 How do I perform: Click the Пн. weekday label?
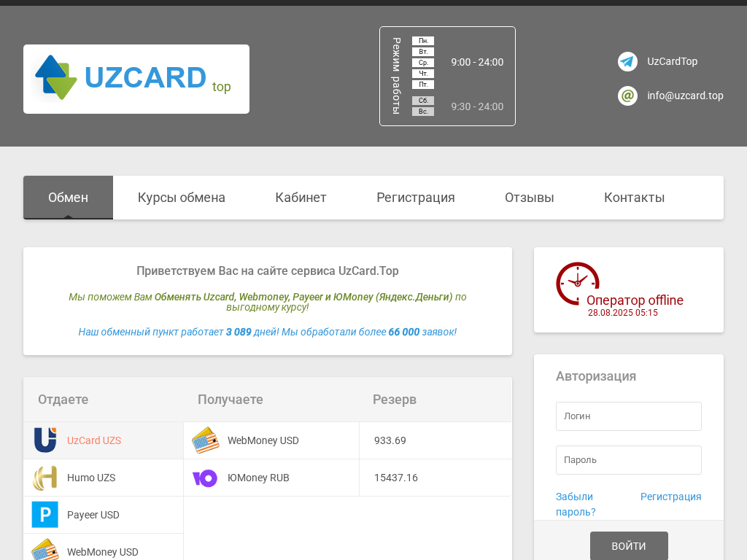pos(423,41)
